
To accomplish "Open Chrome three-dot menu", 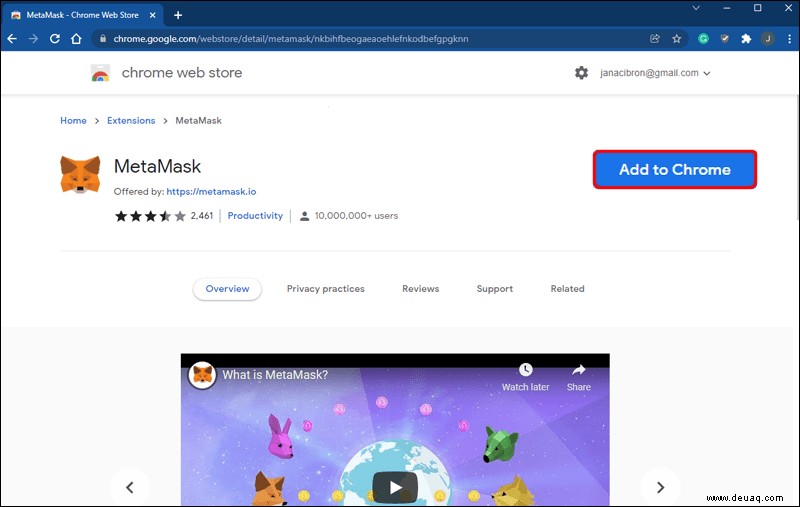I will 789,39.
